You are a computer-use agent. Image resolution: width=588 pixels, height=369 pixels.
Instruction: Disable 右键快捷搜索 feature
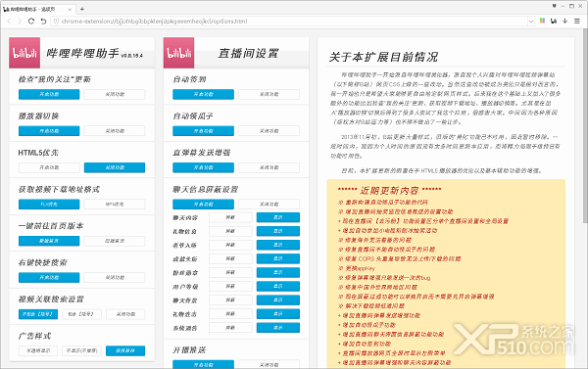pos(115,278)
